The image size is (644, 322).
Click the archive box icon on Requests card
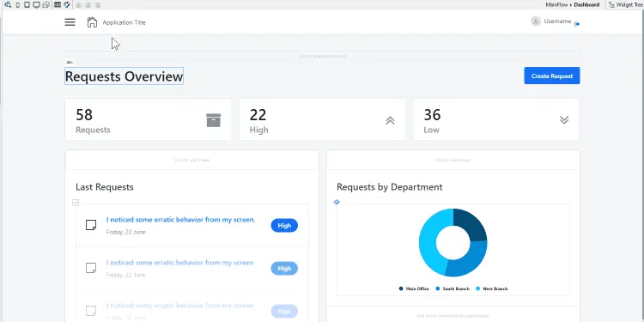[213, 120]
